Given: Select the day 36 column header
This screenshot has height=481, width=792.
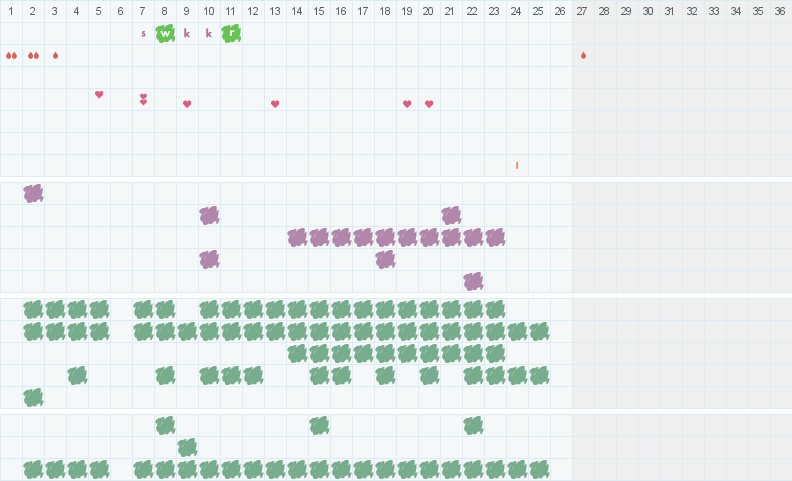Looking at the screenshot, I should pyautogui.click(x=780, y=11).
